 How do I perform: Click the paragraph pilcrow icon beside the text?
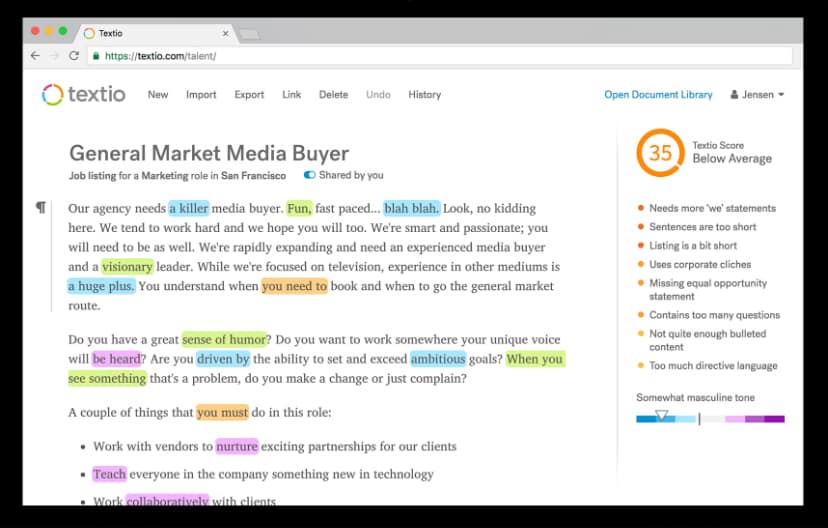[x=41, y=208]
